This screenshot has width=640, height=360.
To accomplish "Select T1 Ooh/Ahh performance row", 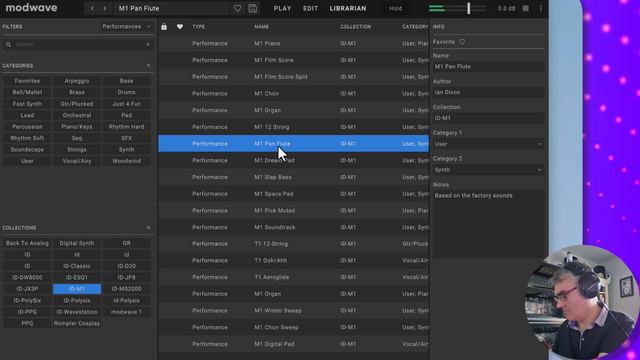I will pos(293,260).
